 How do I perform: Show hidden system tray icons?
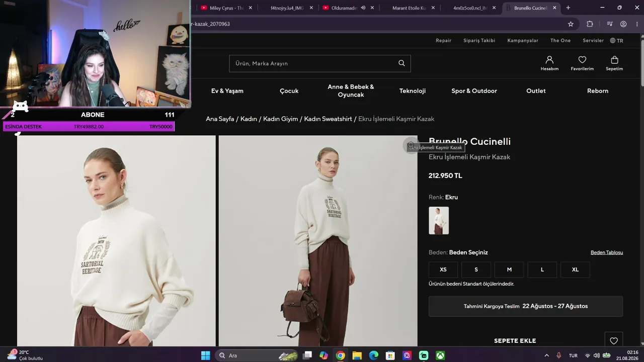tap(547, 355)
